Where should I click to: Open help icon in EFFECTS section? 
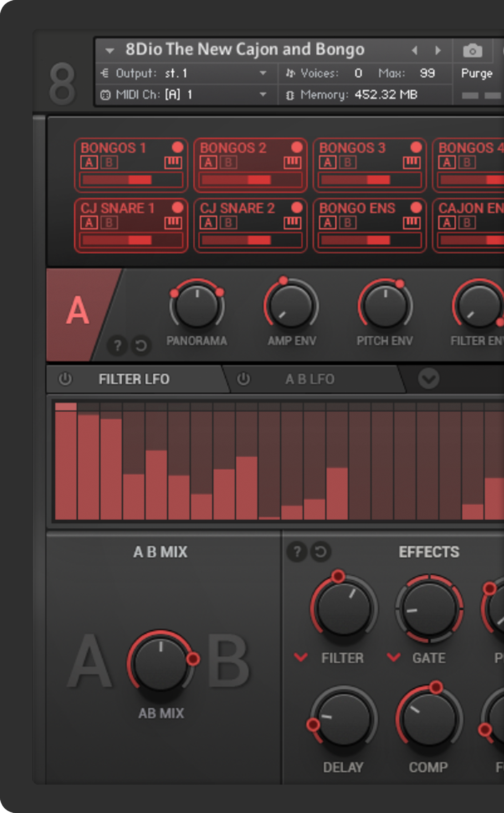click(x=297, y=552)
